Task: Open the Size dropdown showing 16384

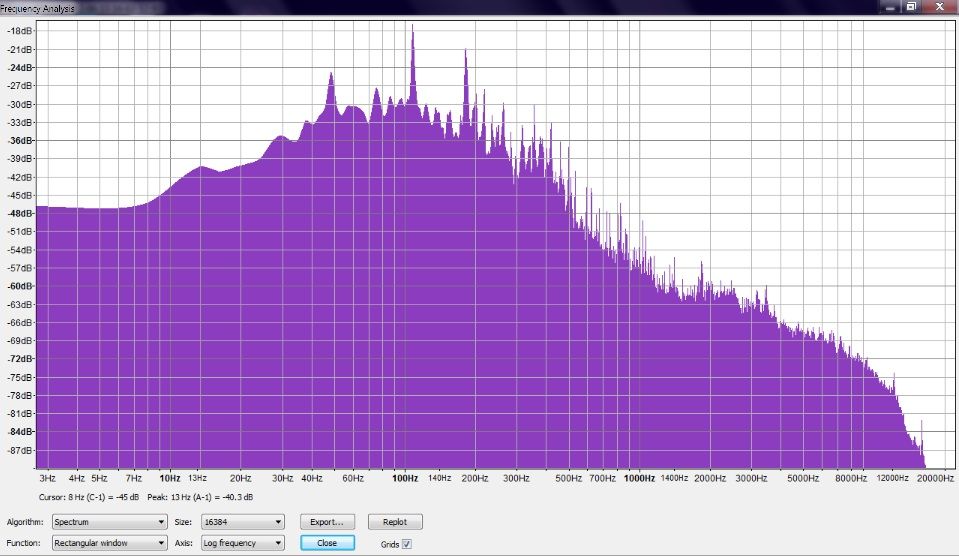Action: click(242, 522)
